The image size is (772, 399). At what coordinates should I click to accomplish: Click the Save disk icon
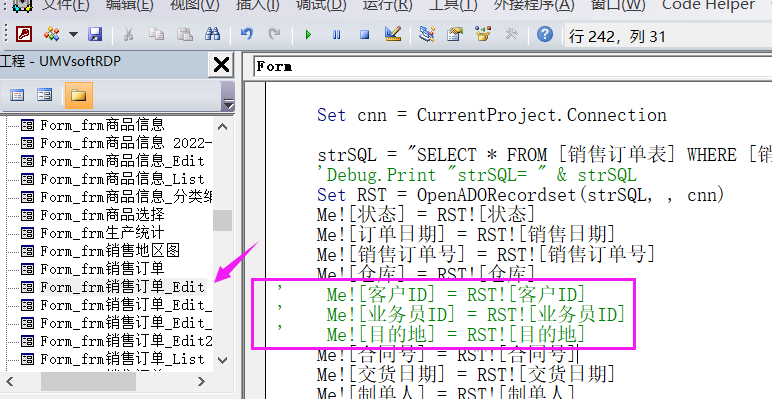[95, 34]
